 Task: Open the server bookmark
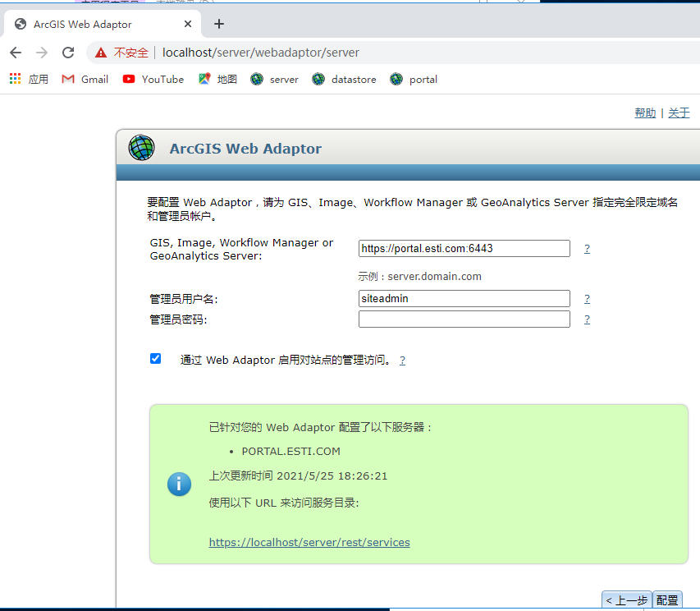tap(274, 79)
